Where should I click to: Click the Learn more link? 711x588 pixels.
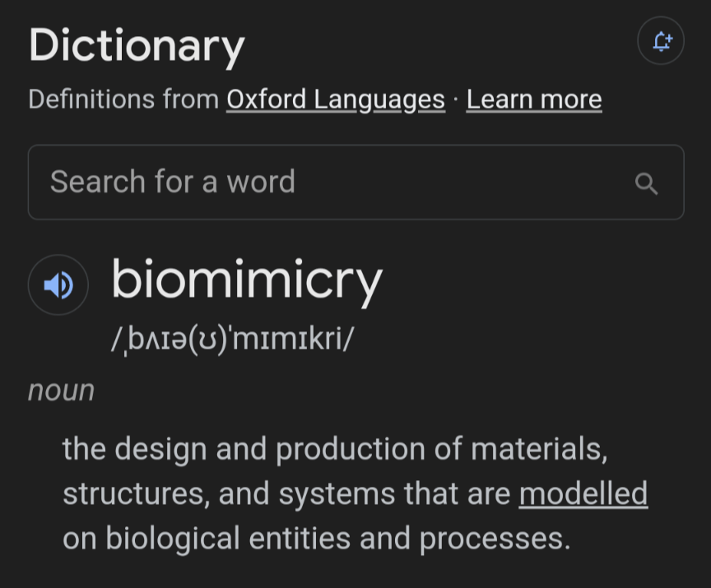(x=534, y=100)
